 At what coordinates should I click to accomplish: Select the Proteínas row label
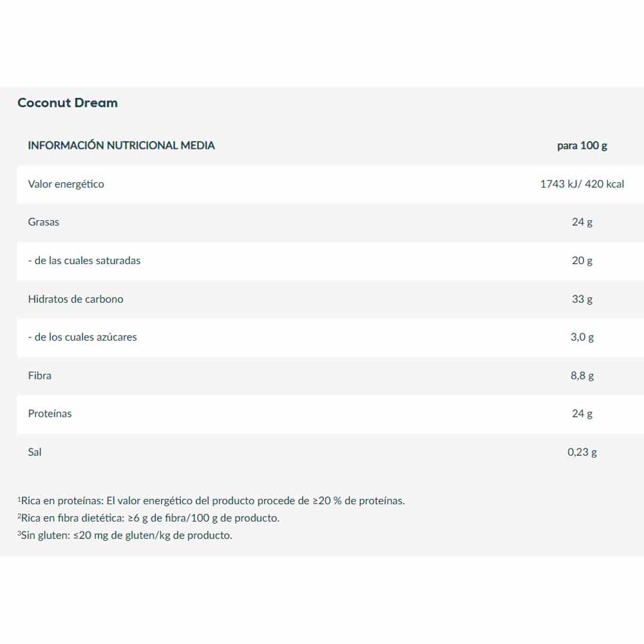tap(50, 413)
